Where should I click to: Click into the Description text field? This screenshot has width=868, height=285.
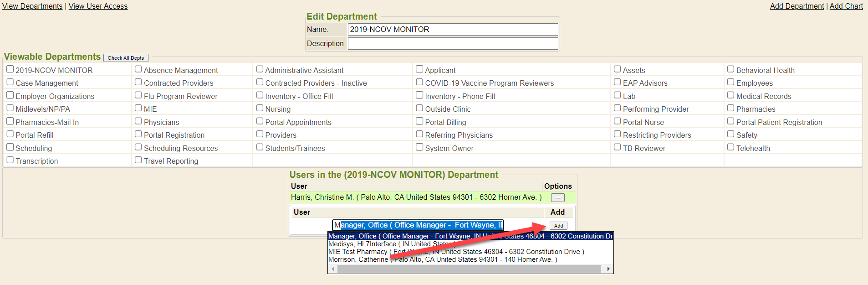click(x=453, y=43)
